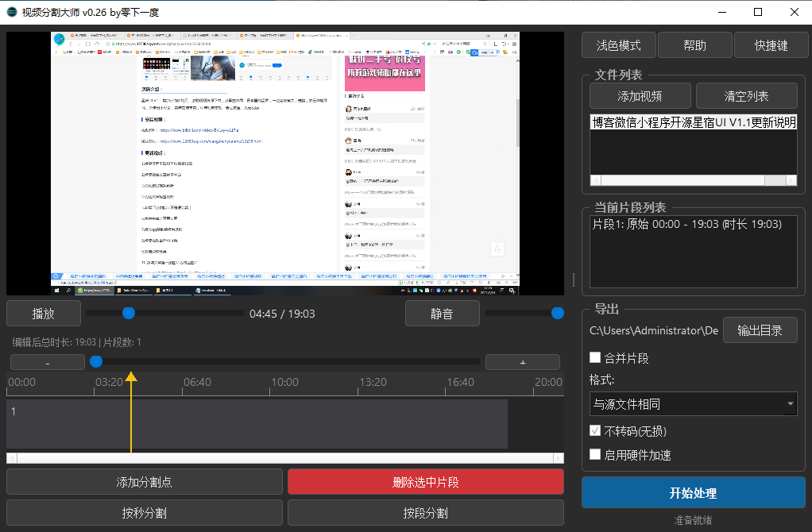
Task: Choose an output folder with 输出目录
Action: [760, 330]
